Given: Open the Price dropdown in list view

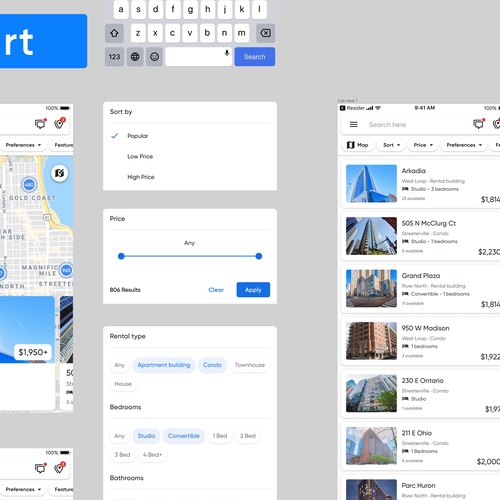Looking at the screenshot, I should [423, 145].
